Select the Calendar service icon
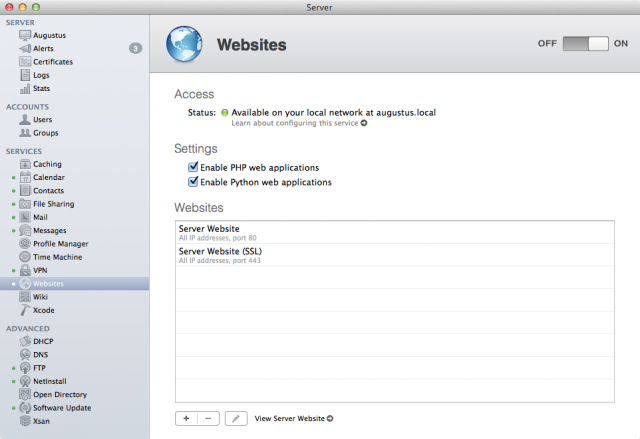The height and width of the screenshot is (439, 640). (x=25, y=177)
